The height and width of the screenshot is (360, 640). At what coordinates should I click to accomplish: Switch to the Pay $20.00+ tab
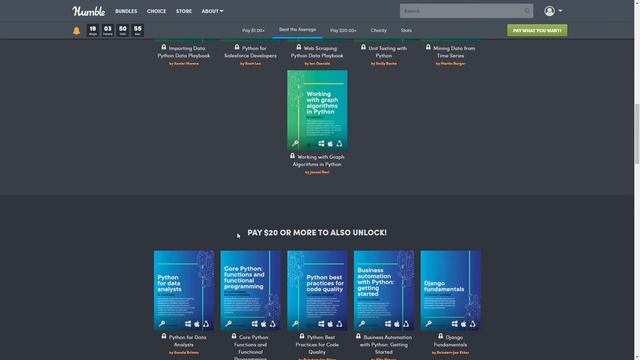pos(343,30)
